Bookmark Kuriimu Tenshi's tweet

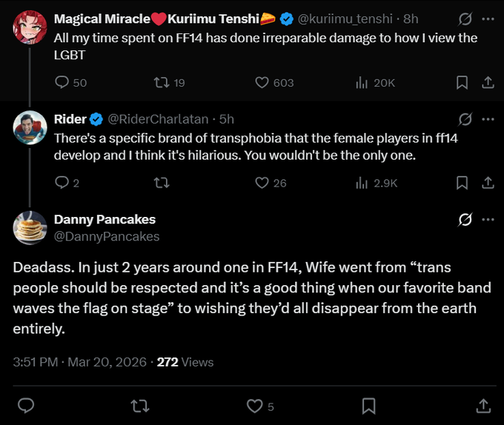pyautogui.click(x=462, y=83)
